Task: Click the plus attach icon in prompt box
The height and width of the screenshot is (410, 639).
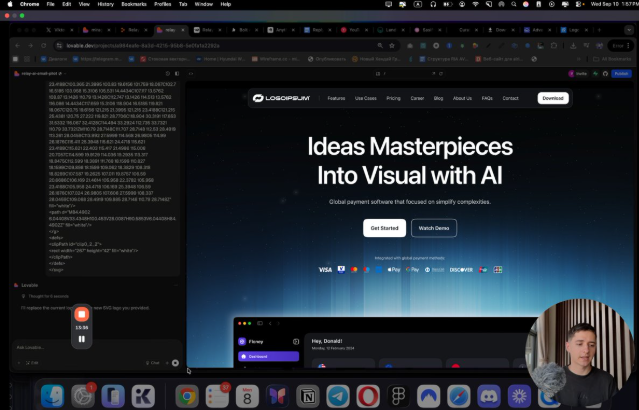Action: tap(19, 363)
